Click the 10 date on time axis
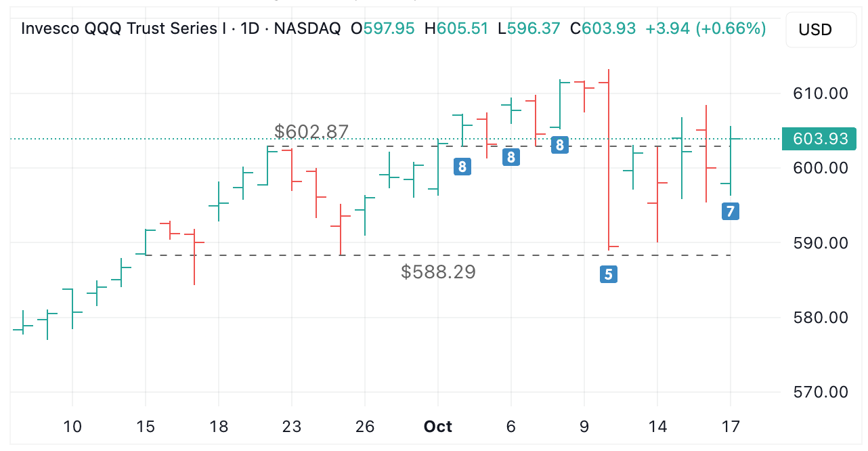The height and width of the screenshot is (451, 868). (72, 427)
